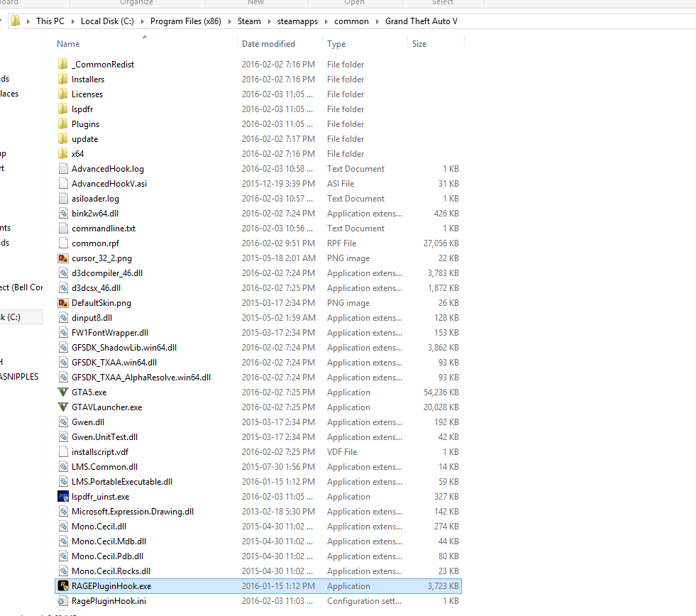Select Gwen.UnitTest.dll file name
This screenshot has width=696, height=616.
[x=104, y=437]
